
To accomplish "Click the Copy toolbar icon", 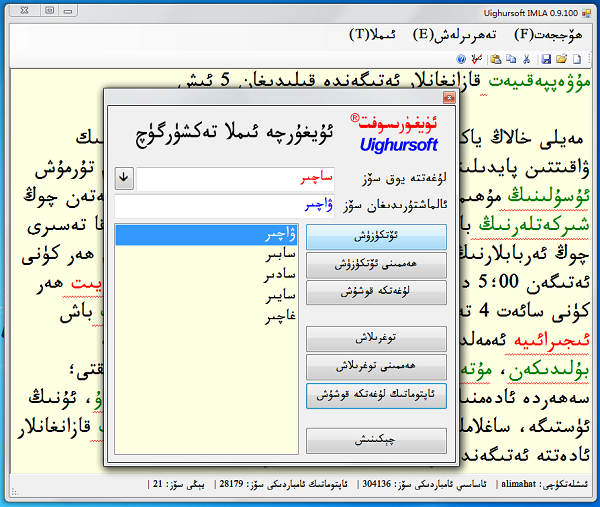I will pos(511,59).
